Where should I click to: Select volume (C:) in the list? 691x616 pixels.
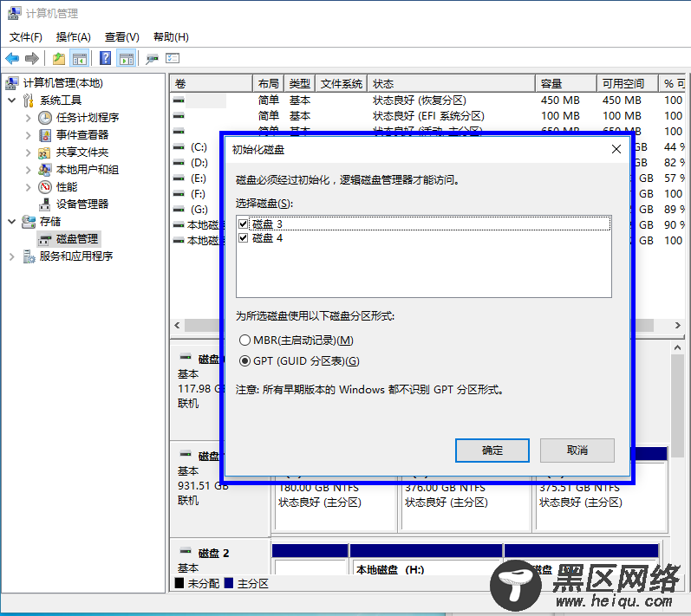(x=199, y=147)
